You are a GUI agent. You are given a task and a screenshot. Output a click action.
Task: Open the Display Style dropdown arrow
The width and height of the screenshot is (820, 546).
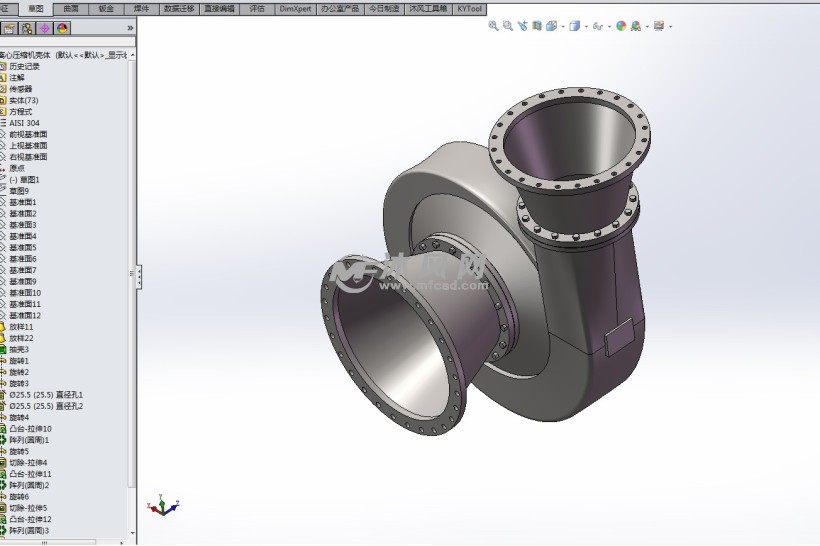coord(587,27)
